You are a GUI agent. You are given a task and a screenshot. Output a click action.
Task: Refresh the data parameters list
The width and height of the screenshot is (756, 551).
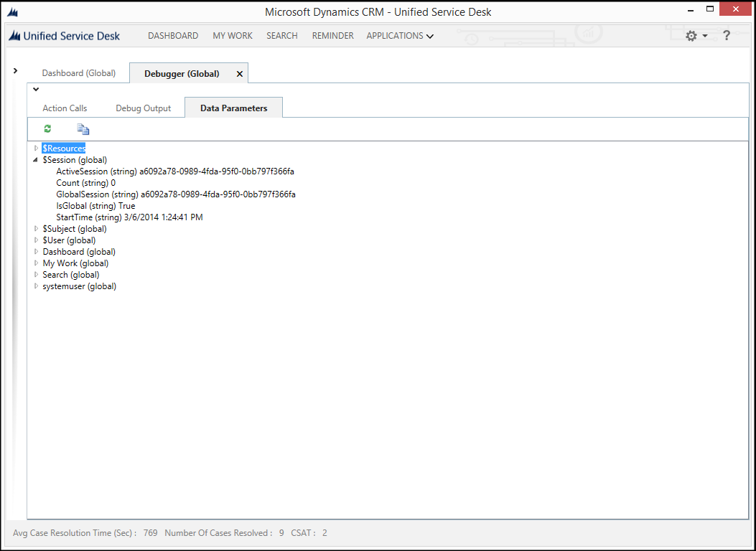pyautogui.click(x=47, y=128)
